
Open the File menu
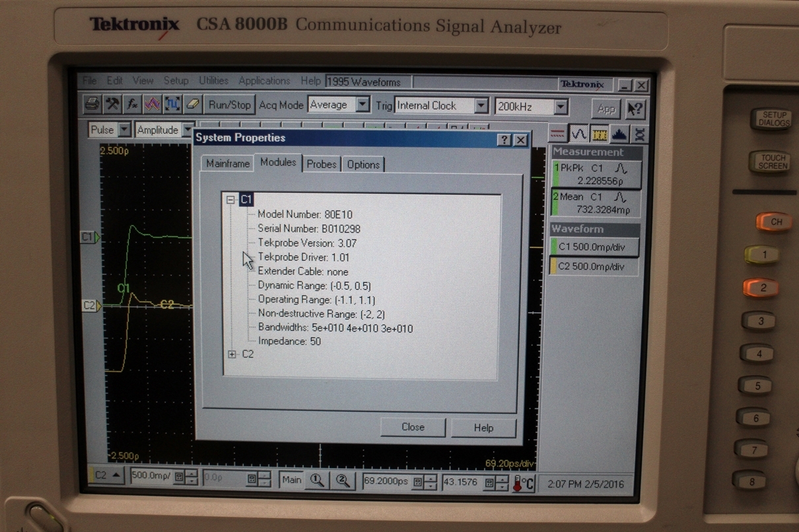click(90, 81)
